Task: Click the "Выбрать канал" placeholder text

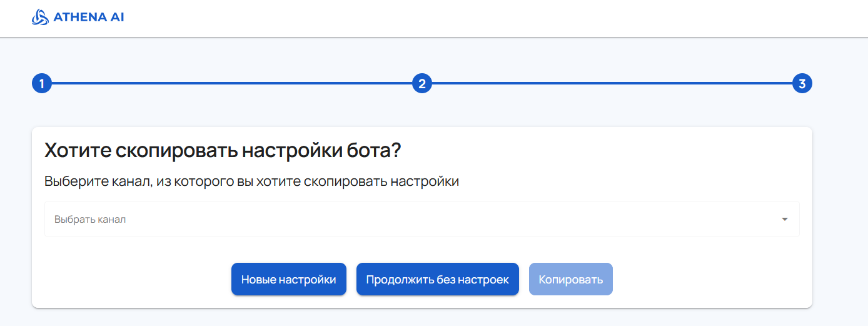Action: [x=90, y=220]
